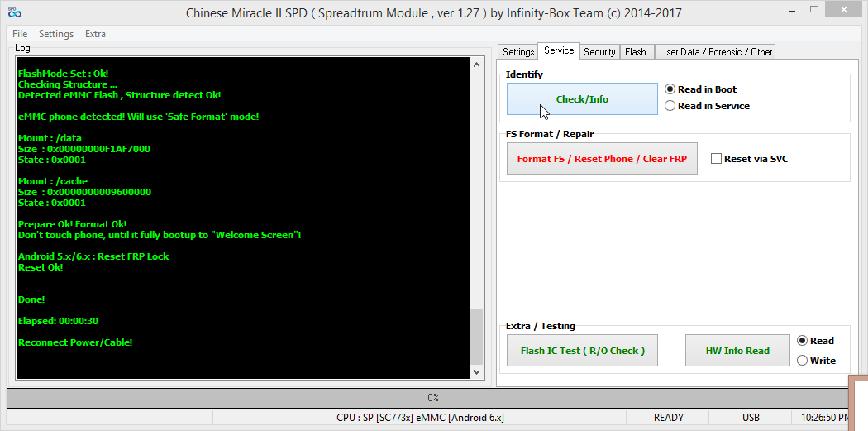Select Read in Service option

click(x=707, y=106)
